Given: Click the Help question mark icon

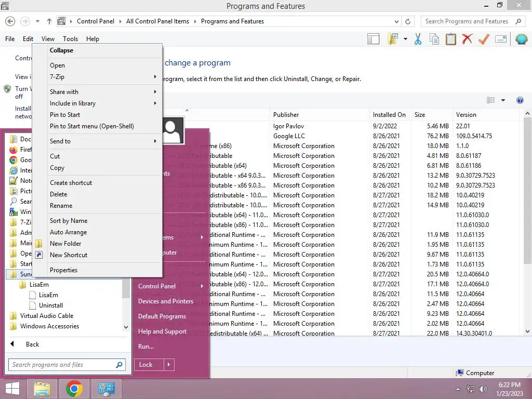Looking at the screenshot, I should point(520,100).
